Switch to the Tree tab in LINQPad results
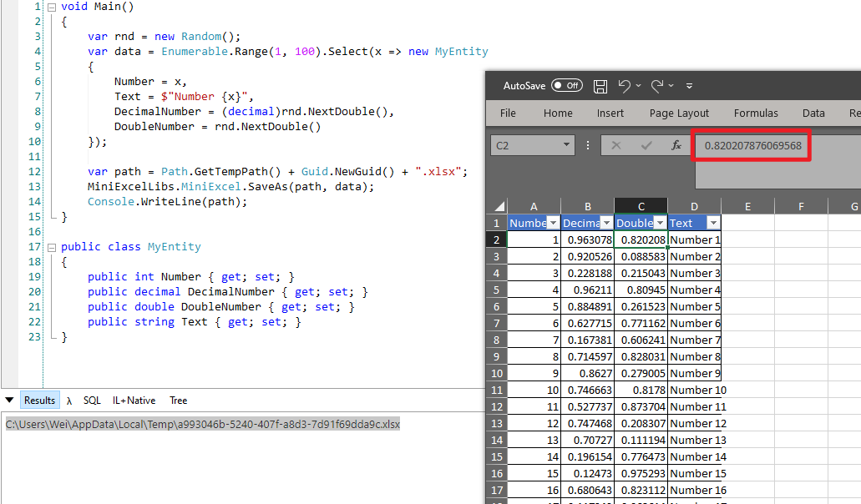 pyautogui.click(x=178, y=400)
